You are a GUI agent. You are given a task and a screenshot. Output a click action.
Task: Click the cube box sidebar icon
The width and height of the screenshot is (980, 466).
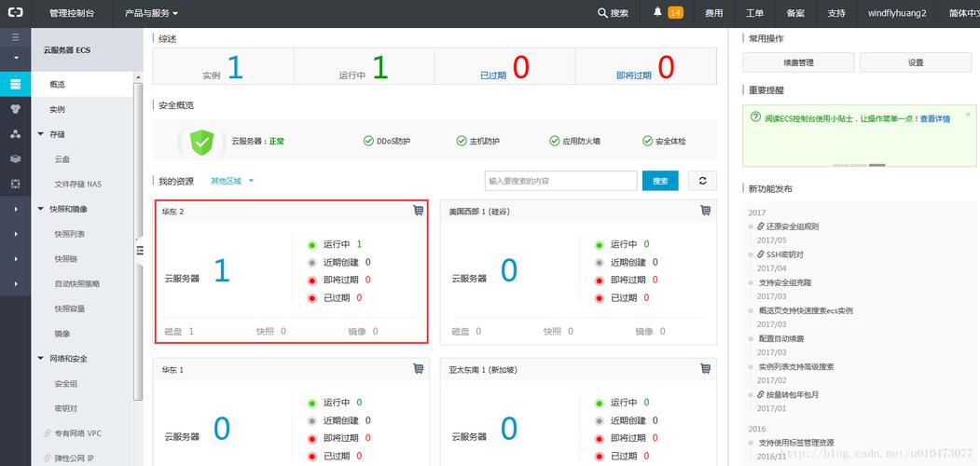point(15,158)
